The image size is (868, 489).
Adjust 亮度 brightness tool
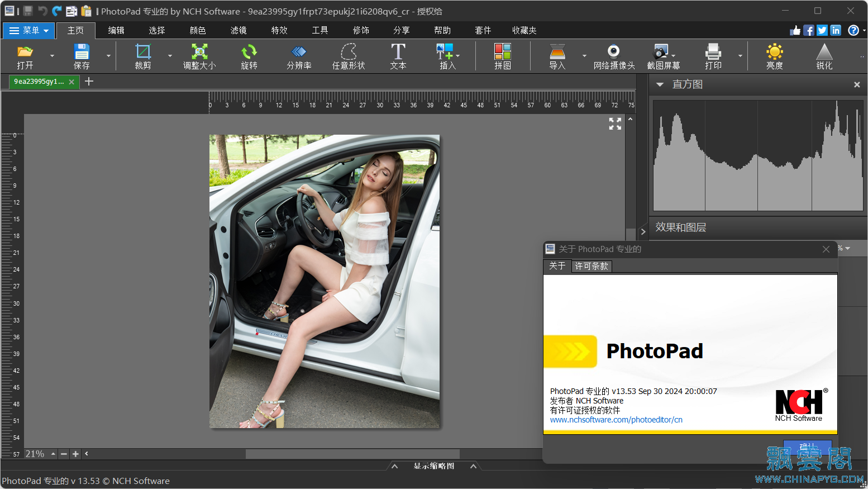click(x=775, y=56)
